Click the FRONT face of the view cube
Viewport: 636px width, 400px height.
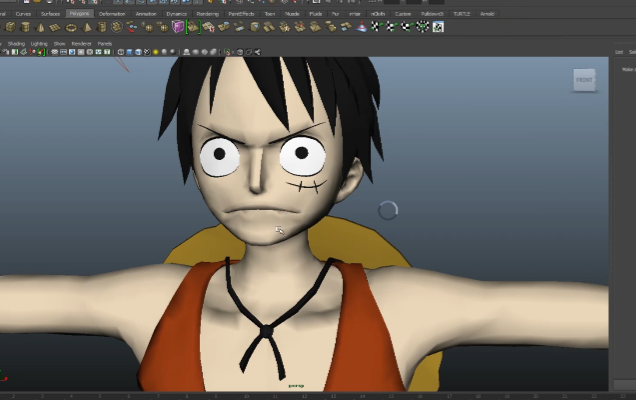(x=584, y=80)
